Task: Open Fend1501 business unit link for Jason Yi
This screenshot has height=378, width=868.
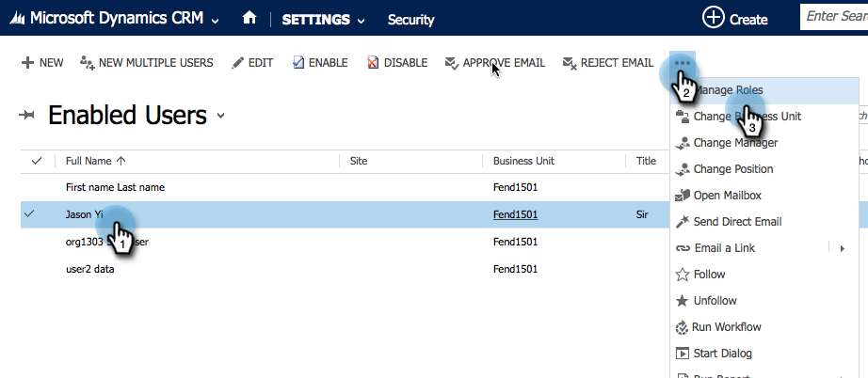Action: (x=515, y=214)
